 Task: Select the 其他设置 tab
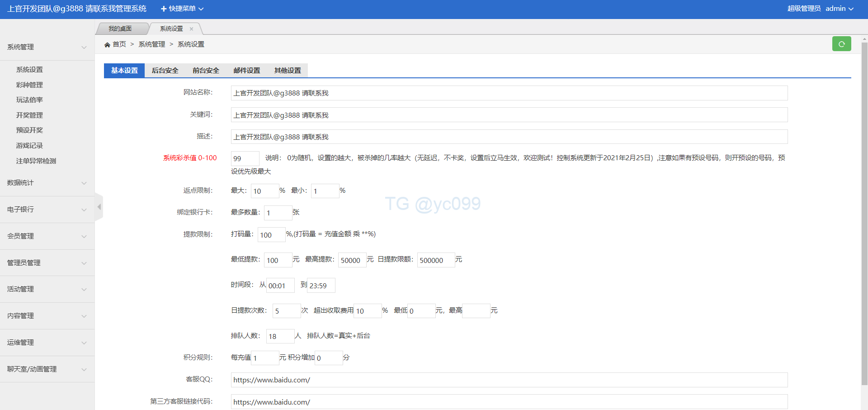pos(288,71)
